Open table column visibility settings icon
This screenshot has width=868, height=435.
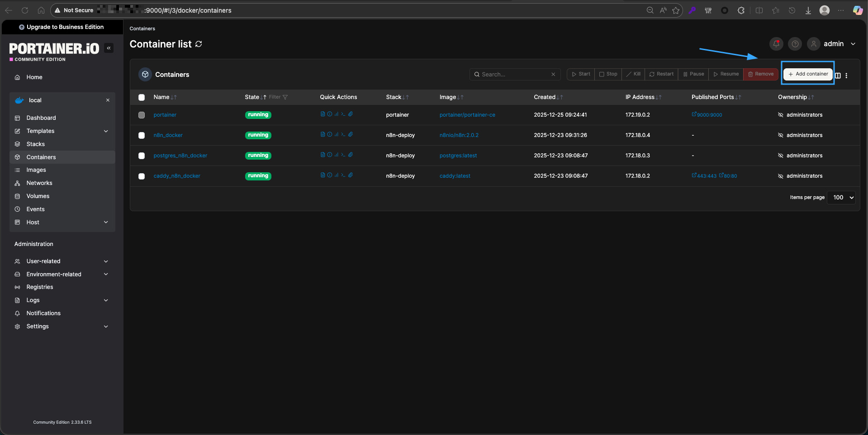click(838, 76)
